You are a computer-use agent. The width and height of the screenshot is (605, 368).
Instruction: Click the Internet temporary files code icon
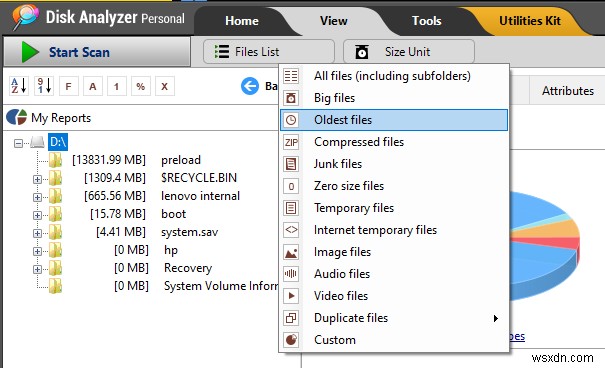tap(291, 230)
